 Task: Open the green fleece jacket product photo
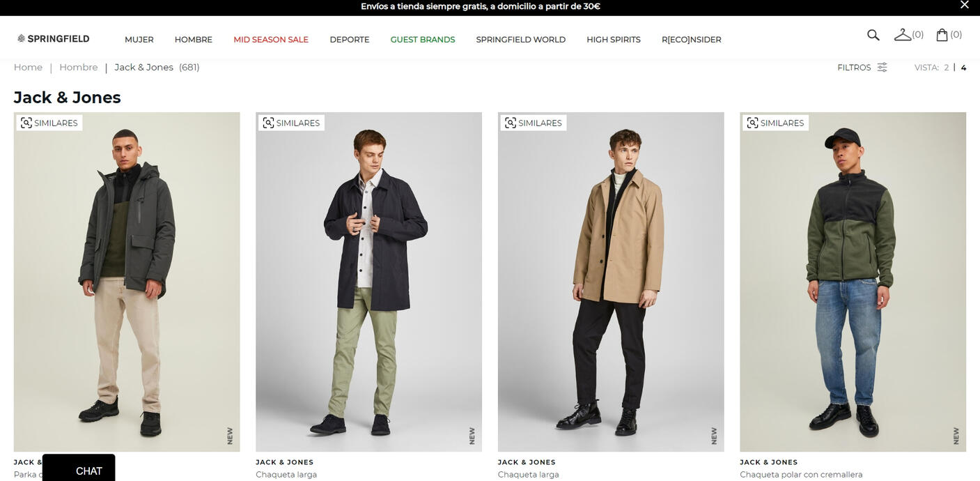pyautogui.click(x=853, y=293)
